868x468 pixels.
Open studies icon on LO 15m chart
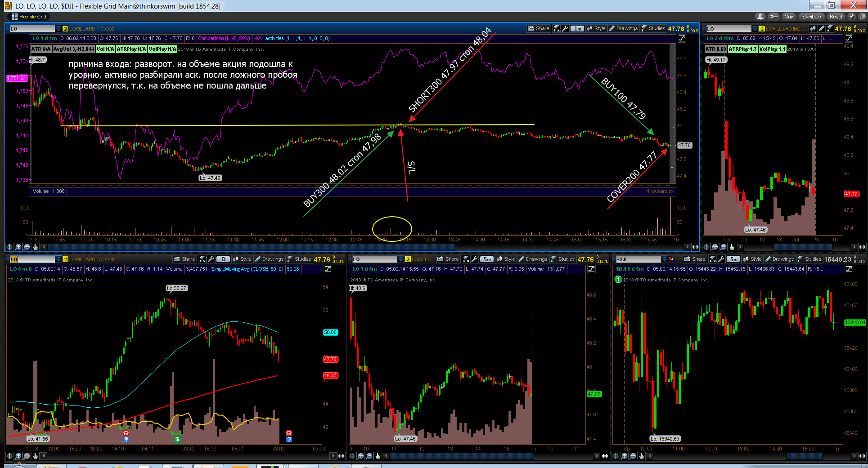830,28
